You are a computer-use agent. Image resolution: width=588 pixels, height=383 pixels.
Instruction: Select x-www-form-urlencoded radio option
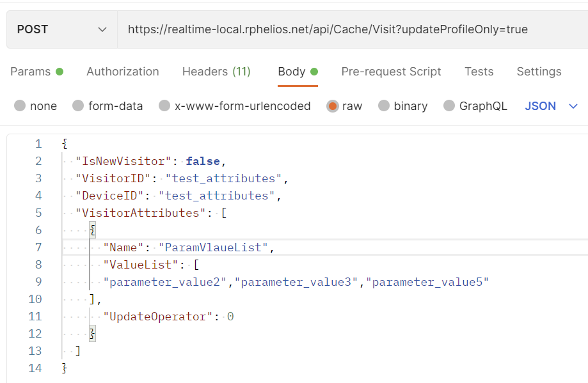tap(165, 106)
